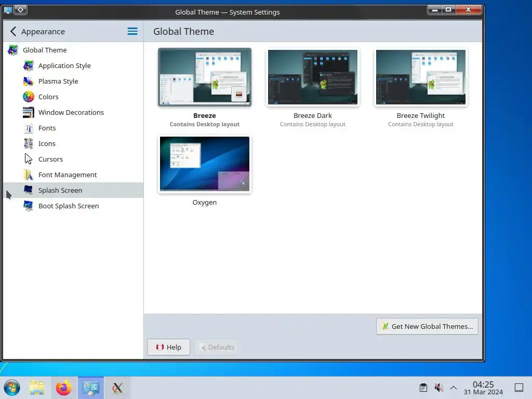532x399 pixels.
Task: Maximize the System Settings window
Action: 448,10
